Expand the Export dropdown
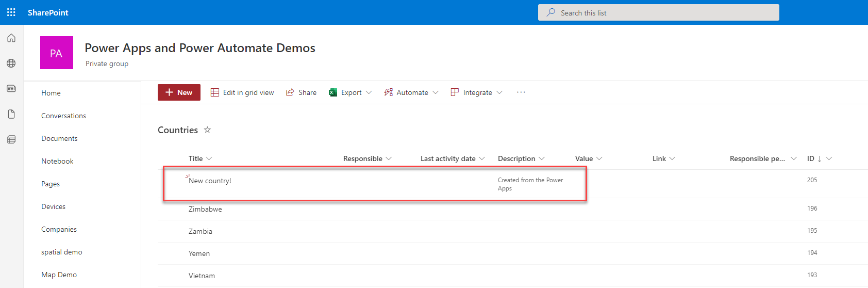868x288 pixels. [x=350, y=92]
